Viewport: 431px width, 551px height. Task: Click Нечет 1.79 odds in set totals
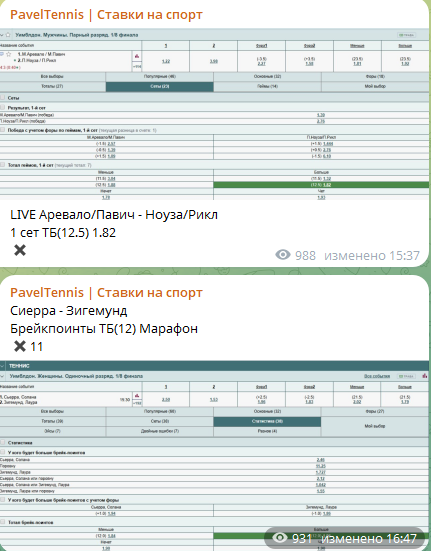pos(106,197)
